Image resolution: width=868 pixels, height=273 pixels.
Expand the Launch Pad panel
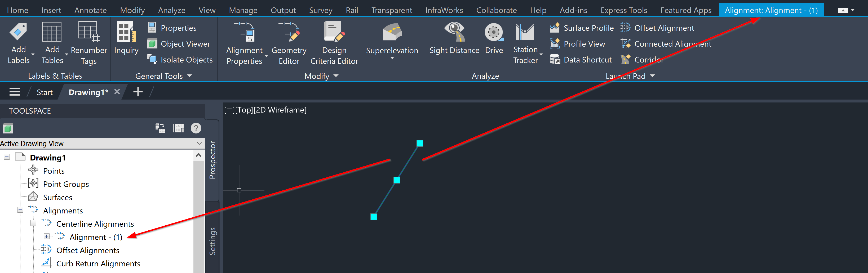(652, 76)
